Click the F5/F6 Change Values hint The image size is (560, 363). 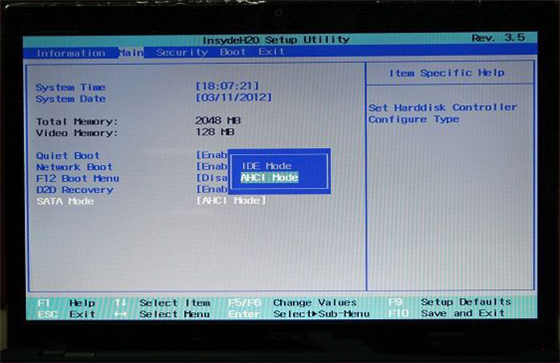click(292, 303)
